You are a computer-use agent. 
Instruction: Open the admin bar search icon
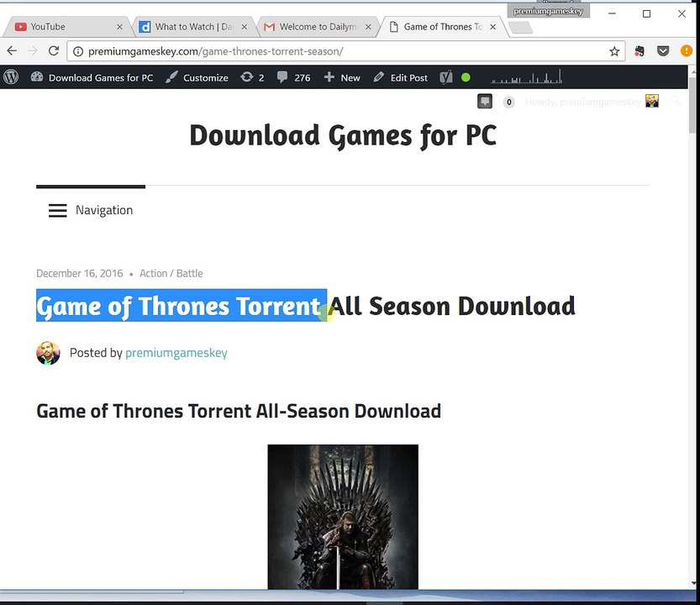(676, 101)
